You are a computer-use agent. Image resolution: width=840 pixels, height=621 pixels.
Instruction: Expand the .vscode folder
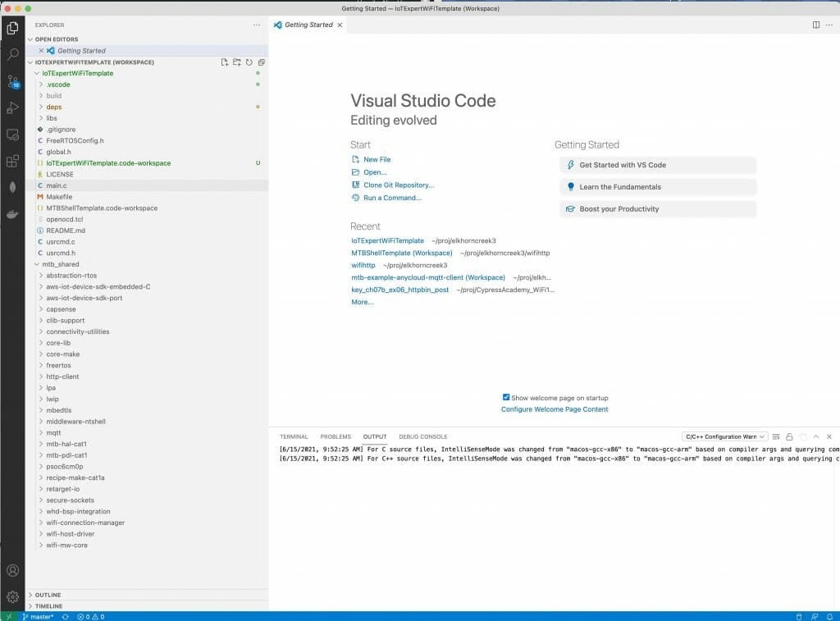pyautogui.click(x=41, y=84)
